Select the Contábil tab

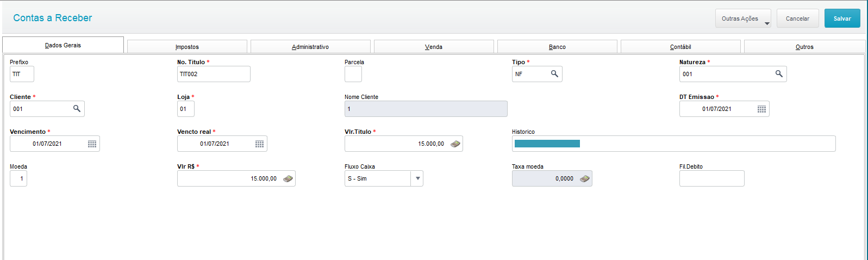[x=680, y=47]
